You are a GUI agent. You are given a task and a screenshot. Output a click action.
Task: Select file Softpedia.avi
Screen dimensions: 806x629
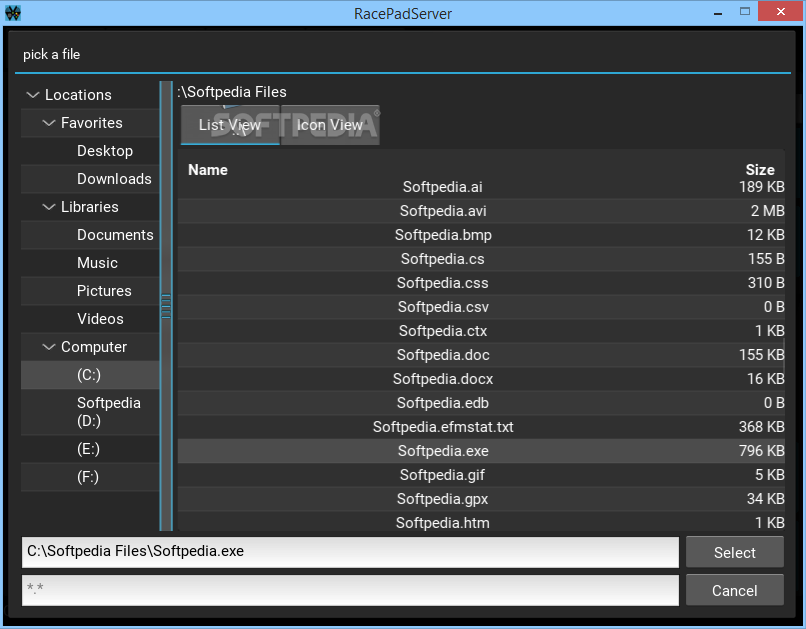[481, 211]
